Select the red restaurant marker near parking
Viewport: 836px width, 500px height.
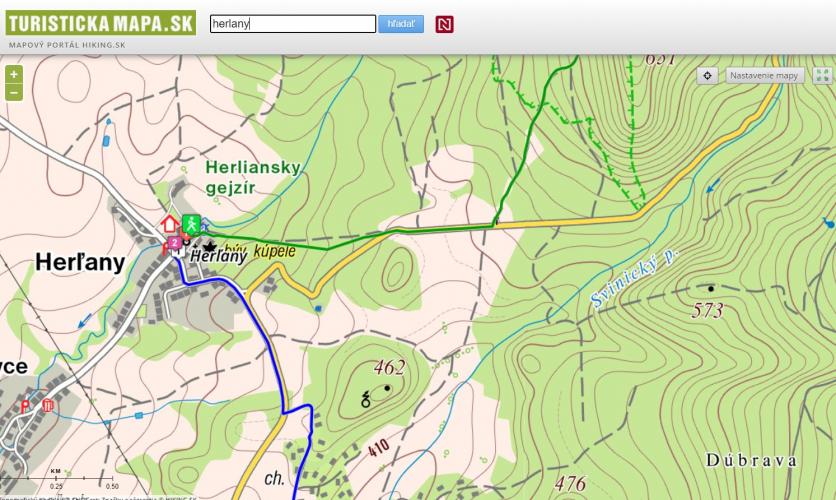(x=47, y=406)
